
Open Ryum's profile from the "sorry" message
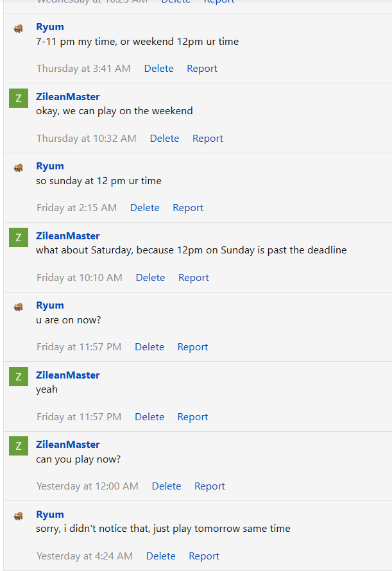[x=50, y=514]
